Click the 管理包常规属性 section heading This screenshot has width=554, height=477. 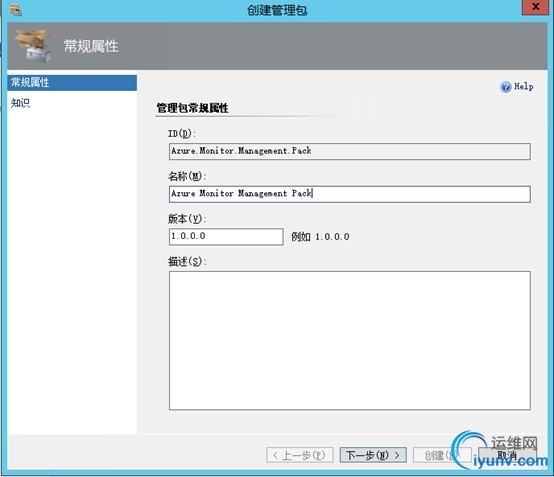[193, 108]
